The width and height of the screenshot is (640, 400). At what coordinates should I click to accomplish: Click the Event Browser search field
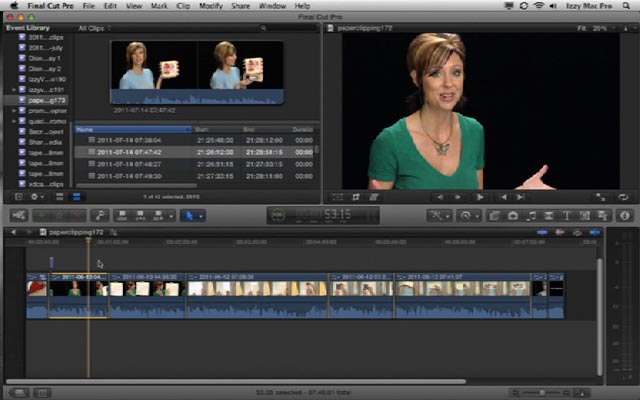pyautogui.click(x=288, y=28)
